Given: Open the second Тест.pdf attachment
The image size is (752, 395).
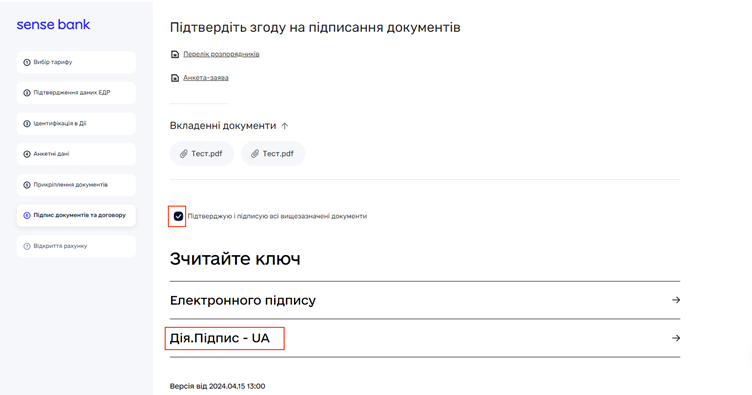Looking at the screenshot, I should click(273, 153).
